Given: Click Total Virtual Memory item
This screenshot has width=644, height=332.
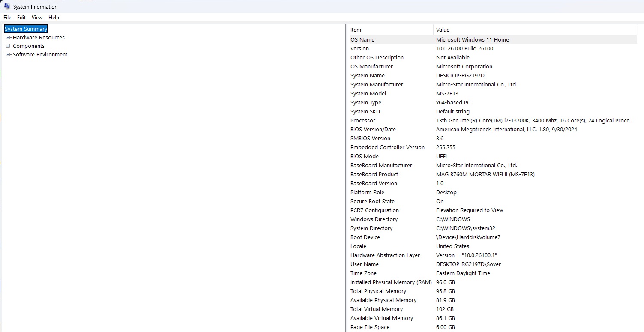Looking at the screenshot, I should click(x=377, y=309).
